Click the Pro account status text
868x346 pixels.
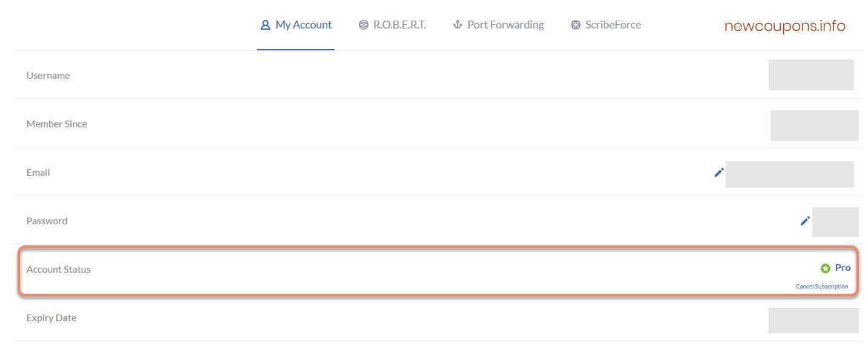[843, 268]
